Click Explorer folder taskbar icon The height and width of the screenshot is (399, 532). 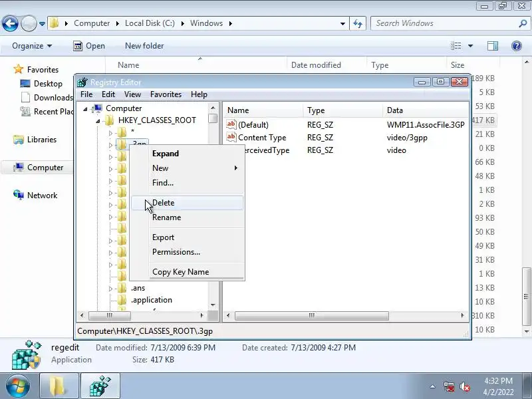[59, 386]
